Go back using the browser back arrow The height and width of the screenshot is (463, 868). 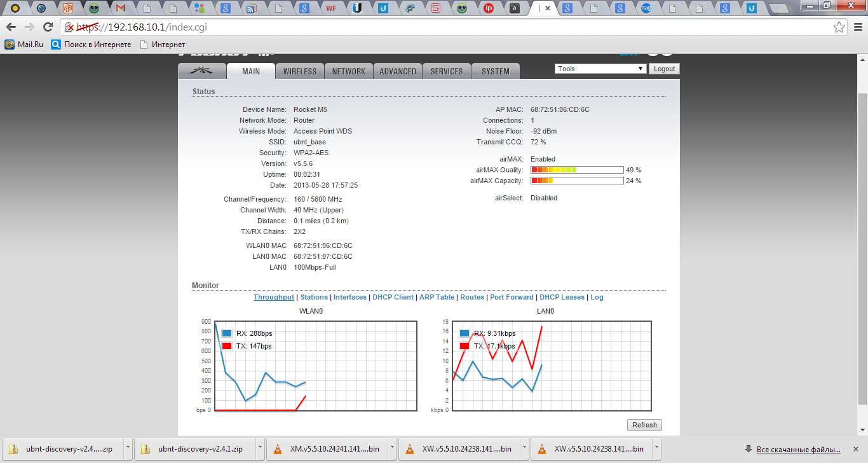click(11, 27)
